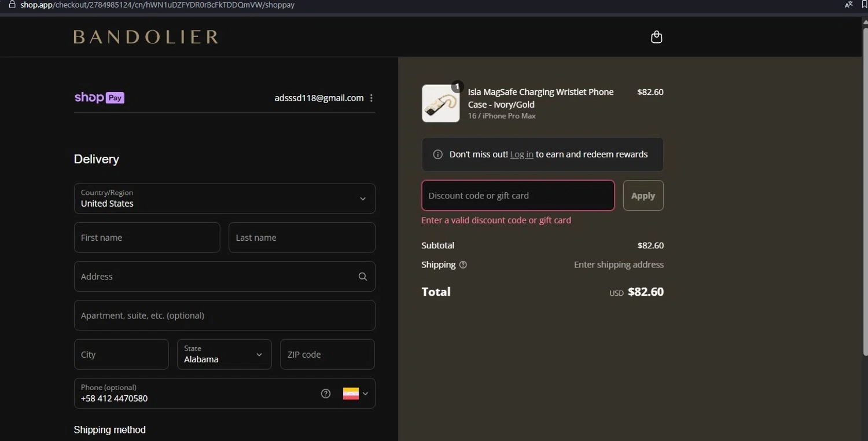Click the info icon in rewards banner
The height and width of the screenshot is (441, 868).
click(438, 155)
